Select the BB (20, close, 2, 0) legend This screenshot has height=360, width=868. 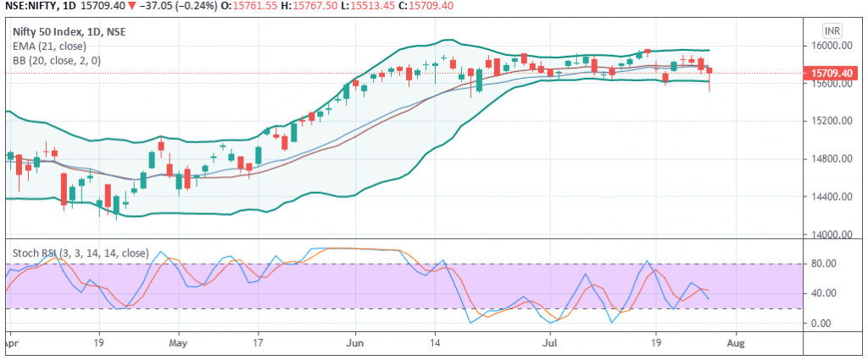click(55, 60)
